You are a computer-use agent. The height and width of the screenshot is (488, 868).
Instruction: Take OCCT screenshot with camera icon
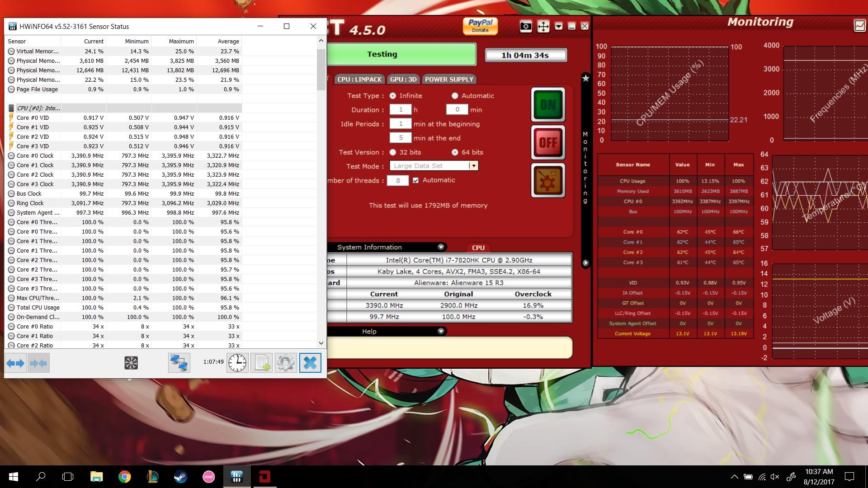pos(526,26)
